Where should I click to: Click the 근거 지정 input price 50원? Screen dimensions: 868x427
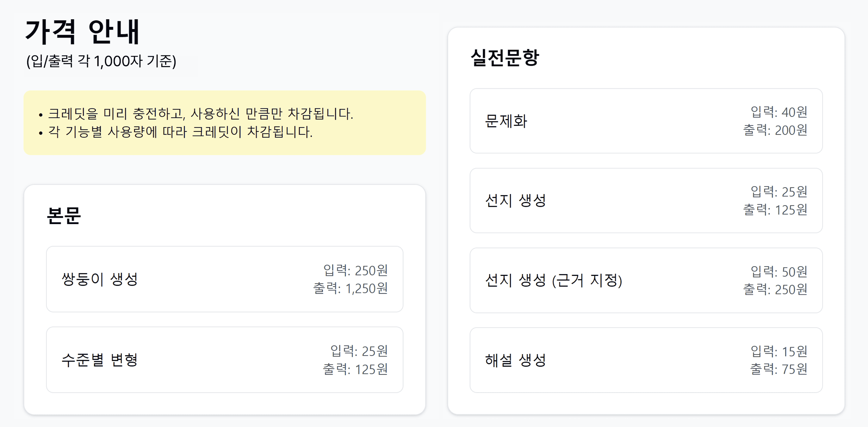pos(779,271)
